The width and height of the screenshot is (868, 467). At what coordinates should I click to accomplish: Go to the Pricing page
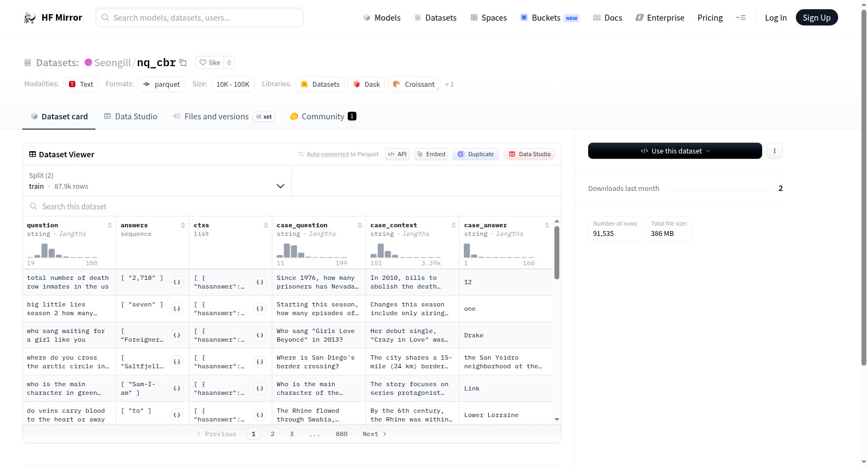click(x=710, y=17)
